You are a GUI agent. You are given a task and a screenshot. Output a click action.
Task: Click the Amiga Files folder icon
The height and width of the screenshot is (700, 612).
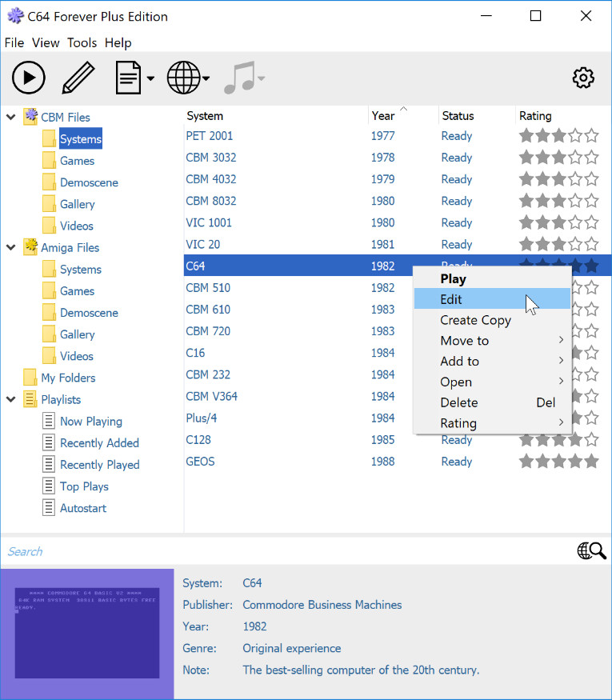coord(30,247)
